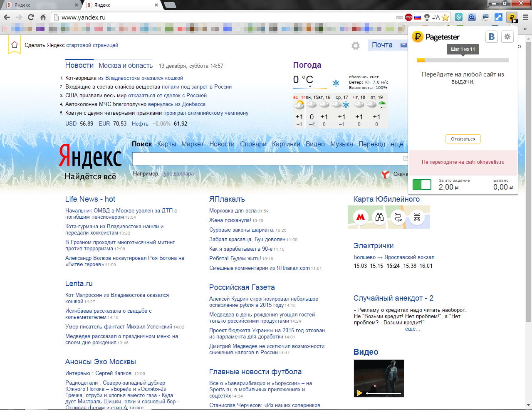Play the video thumbnail

(359, 393)
